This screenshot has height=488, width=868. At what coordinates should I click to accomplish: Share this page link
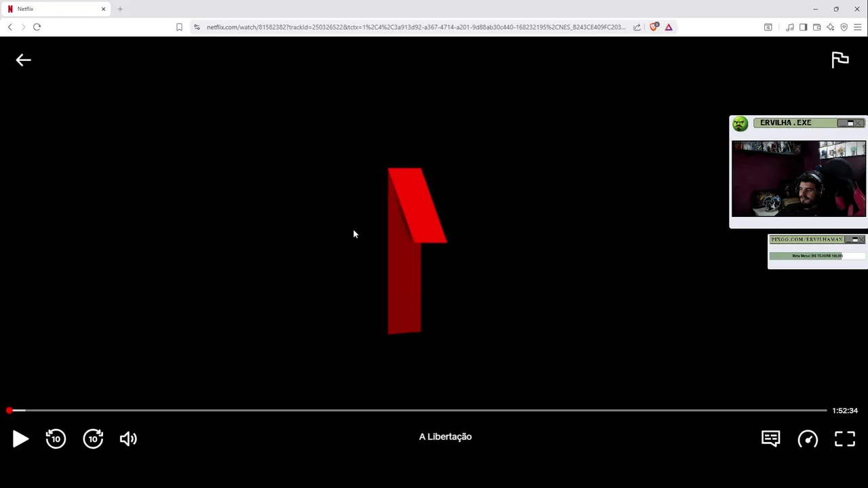tap(637, 27)
